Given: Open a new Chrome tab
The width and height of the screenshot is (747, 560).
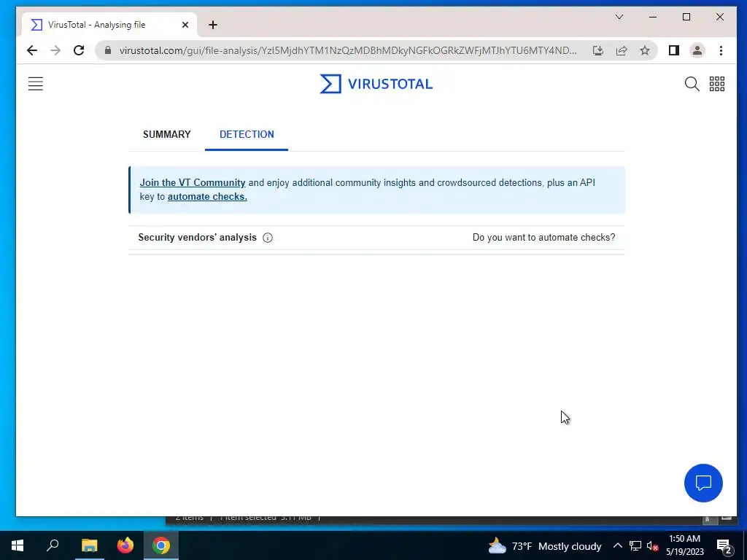Looking at the screenshot, I should [213, 25].
